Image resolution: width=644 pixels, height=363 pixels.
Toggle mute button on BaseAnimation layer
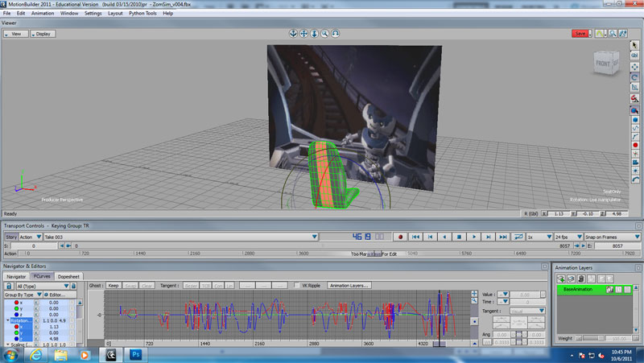(618, 290)
